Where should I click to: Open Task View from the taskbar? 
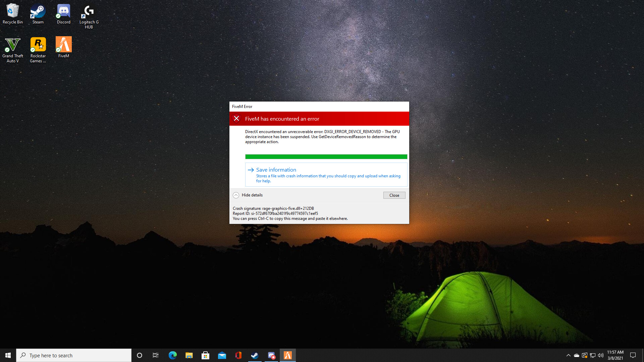(156, 355)
